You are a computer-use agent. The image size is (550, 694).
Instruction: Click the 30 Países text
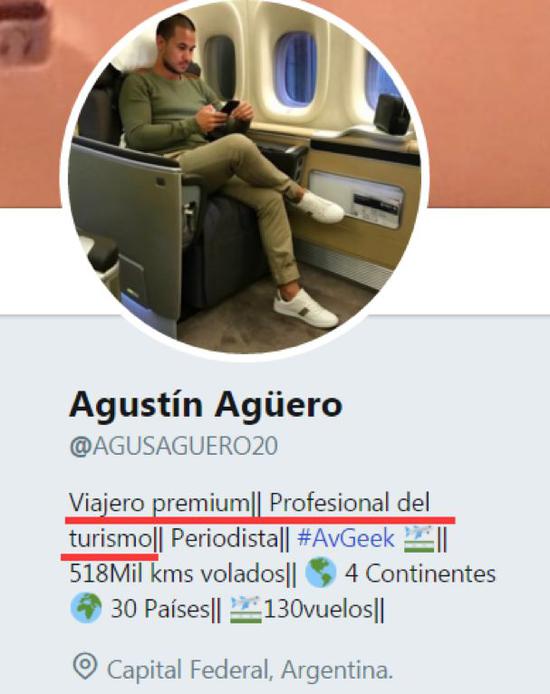160,609
